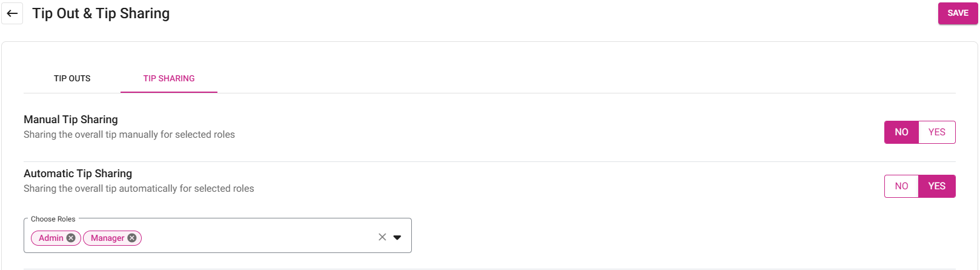Image resolution: width=980 pixels, height=270 pixels.
Task: Set Automatic Tip Sharing to Yes
Action: (936, 186)
